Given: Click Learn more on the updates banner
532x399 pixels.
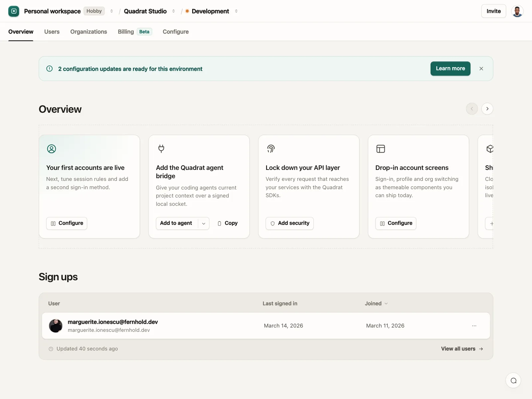Looking at the screenshot, I should (450, 68).
